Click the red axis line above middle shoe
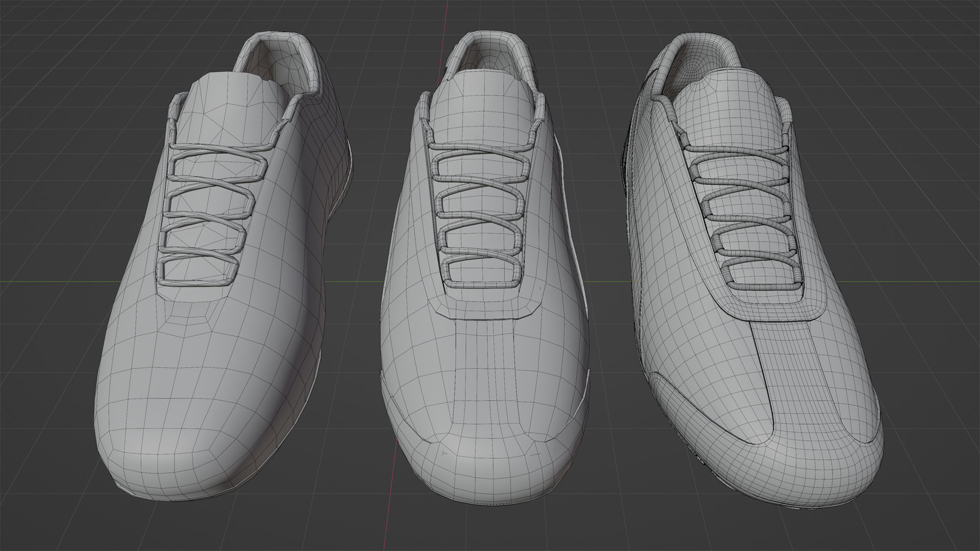Viewport: 980px width, 551px height. [x=447, y=15]
